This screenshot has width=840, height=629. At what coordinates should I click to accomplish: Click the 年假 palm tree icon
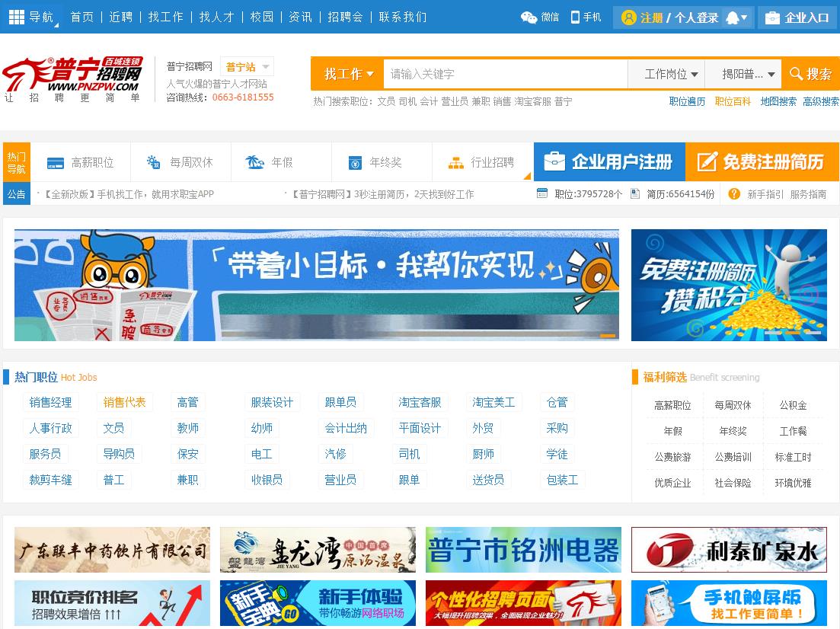point(254,161)
